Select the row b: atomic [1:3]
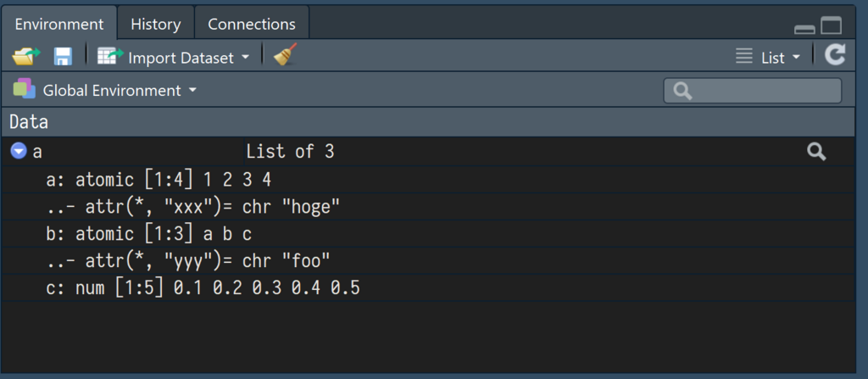 coord(150,233)
